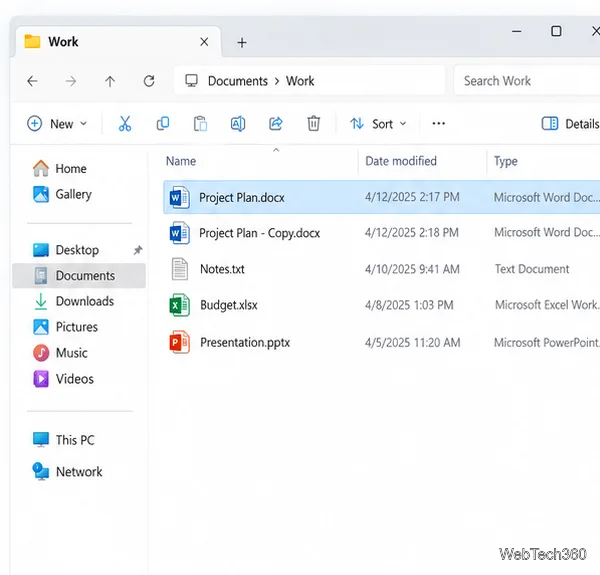Click the Search Work field
The width and height of the screenshot is (600, 575).
[x=527, y=81]
